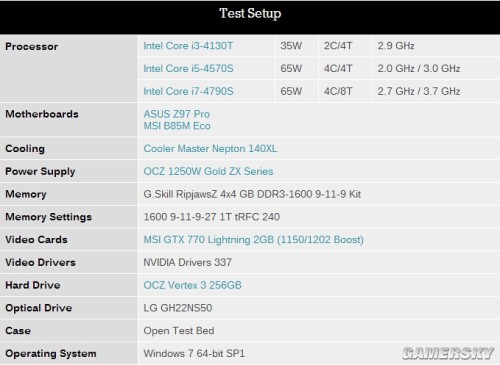The width and height of the screenshot is (500, 365).
Task: Click the NVIDIA Drivers 337 text
Action: click(188, 262)
